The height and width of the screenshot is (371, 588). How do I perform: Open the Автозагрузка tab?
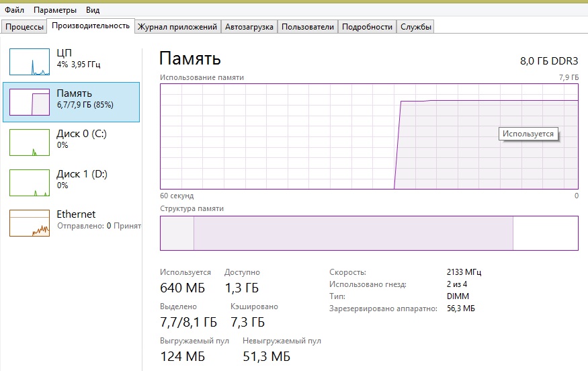(249, 27)
